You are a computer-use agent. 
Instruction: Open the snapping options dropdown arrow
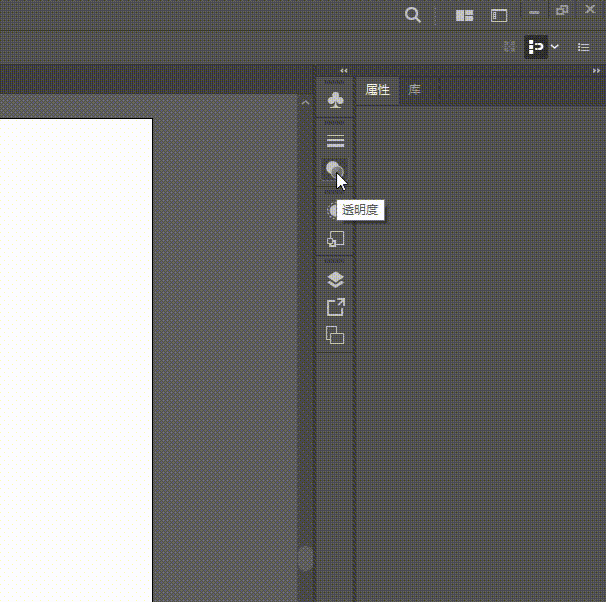[555, 47]
